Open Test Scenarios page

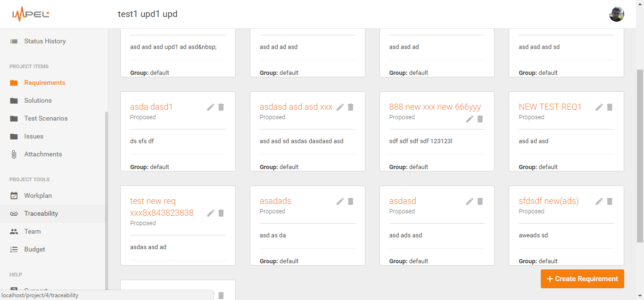46,119
